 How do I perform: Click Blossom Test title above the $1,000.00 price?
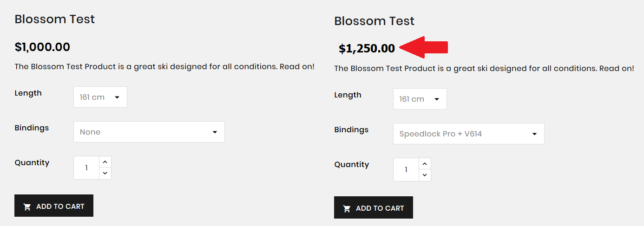pyautogui.click(x=54, y=19)
